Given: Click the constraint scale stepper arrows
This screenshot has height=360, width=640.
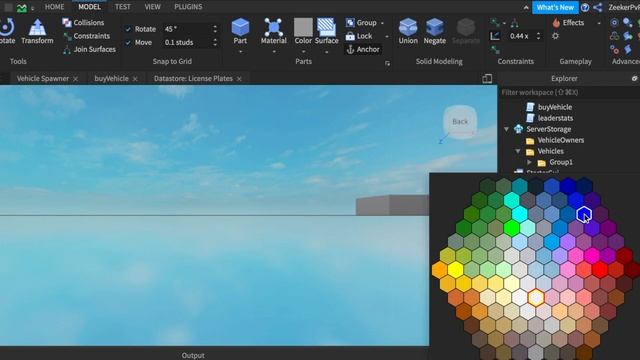Looking at the screenshot, I should 538,36.
